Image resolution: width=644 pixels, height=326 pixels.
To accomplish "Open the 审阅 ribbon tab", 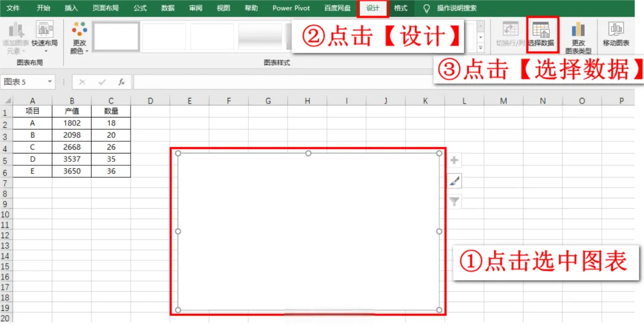I will pyautogui.click(x=196, y=8).
